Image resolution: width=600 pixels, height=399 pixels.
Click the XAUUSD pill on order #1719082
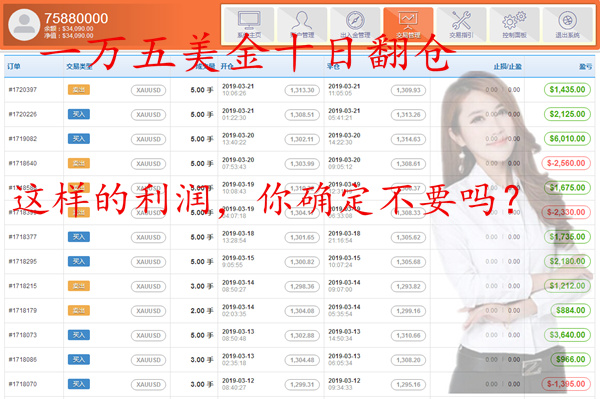point(148,139)
